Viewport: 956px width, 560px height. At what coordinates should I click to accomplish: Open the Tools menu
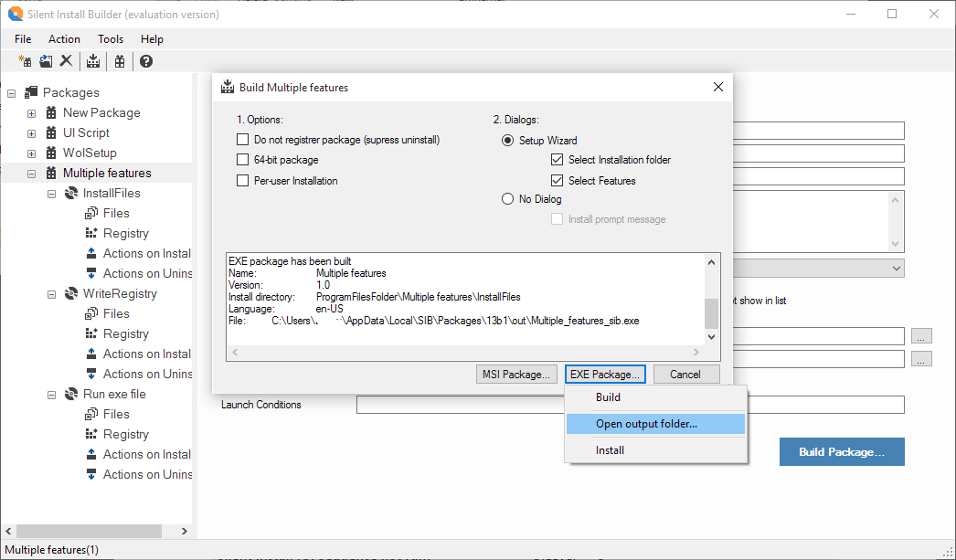click(111, 39)
